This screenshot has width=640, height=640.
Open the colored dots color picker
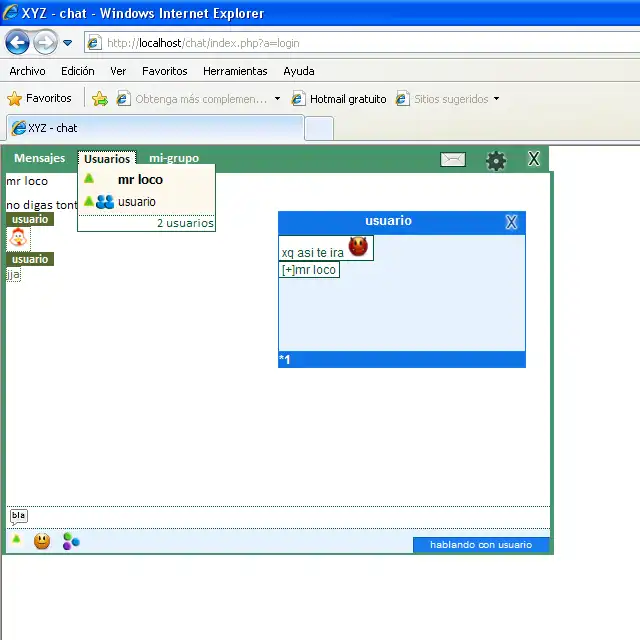71,541
